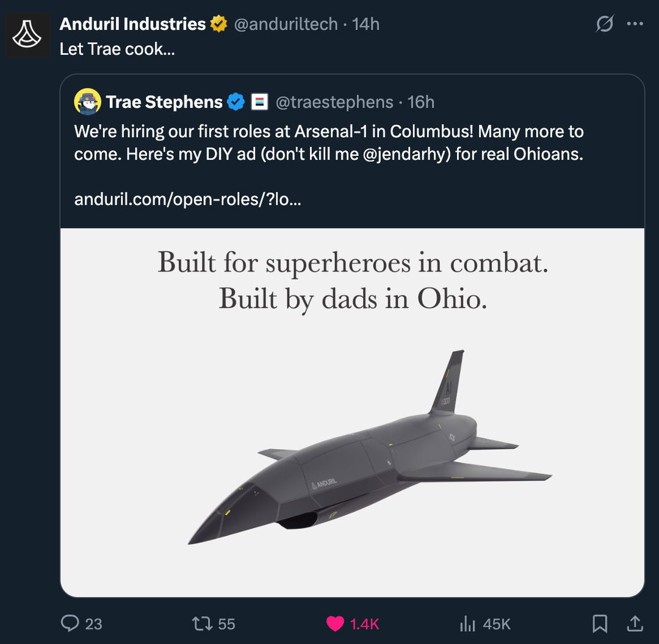
Task: Click Trae Stephens profile avatar
Action: coord(88,102)
